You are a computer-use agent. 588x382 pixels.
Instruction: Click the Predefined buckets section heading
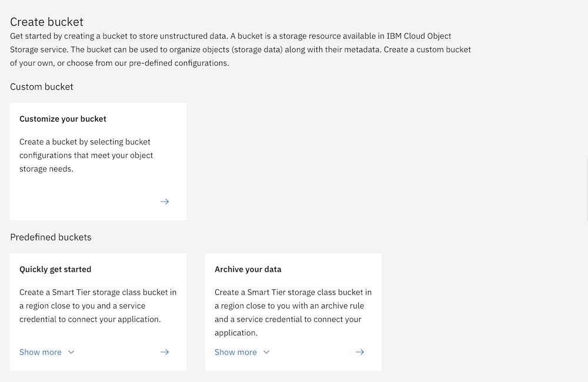(51, 237)
